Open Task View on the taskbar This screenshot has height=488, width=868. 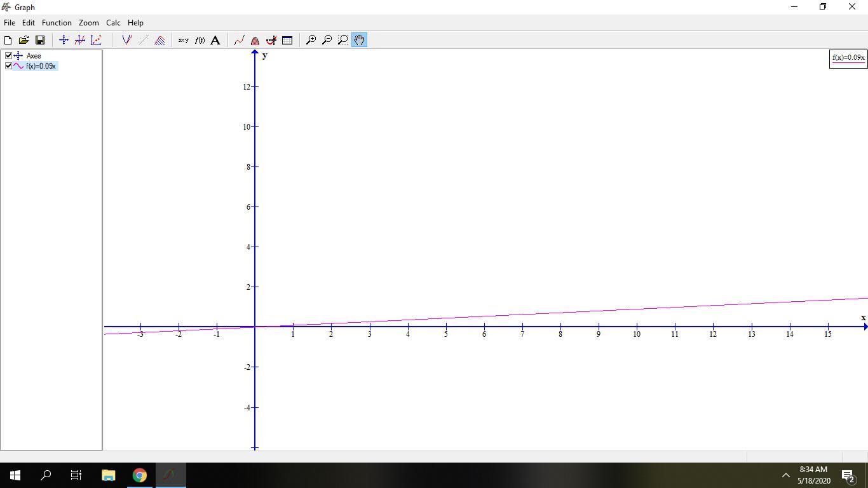tap(76, 475)
